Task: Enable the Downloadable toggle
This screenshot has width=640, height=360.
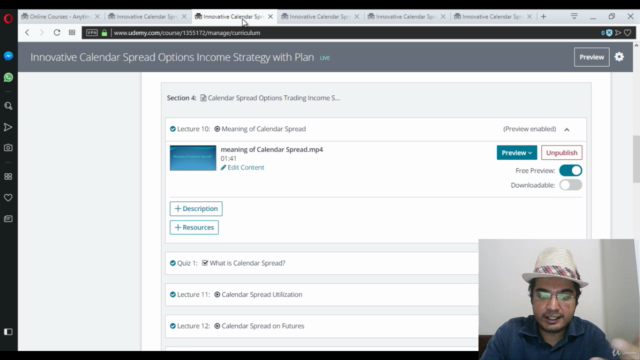Action: pyautogui.click(x=571, y=185)
